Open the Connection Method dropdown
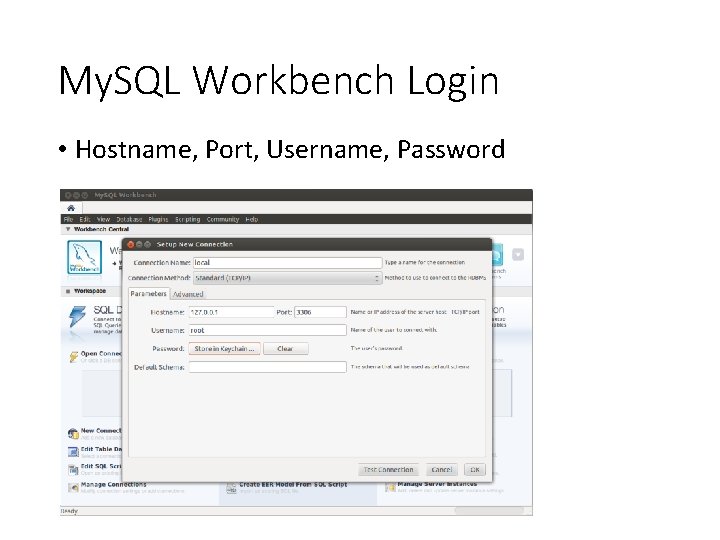This screenshot has width=720, height=540. [287, 278]
